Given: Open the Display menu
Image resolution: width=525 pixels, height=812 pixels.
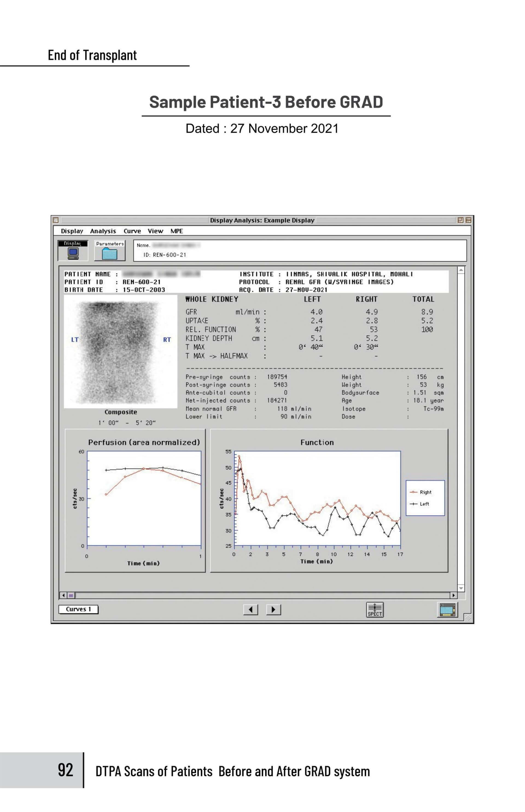Looking at the screenshot, I should pos(73,231).
